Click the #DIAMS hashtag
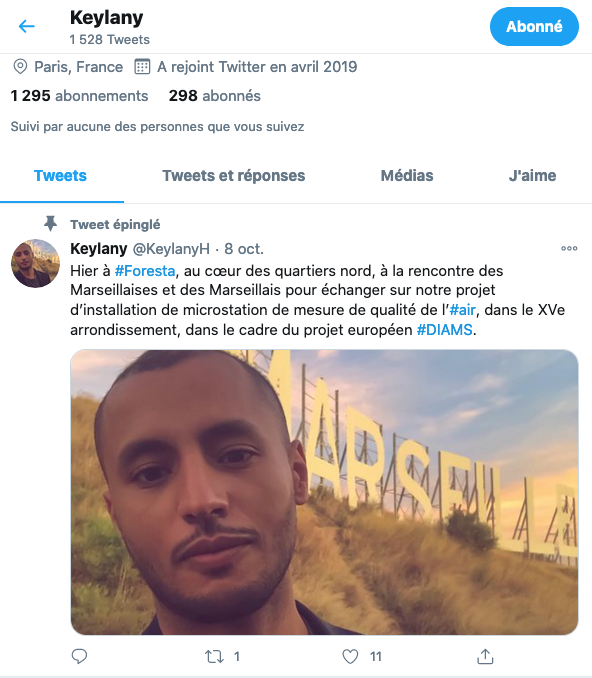592x678 pixels. tap(445, 330)
